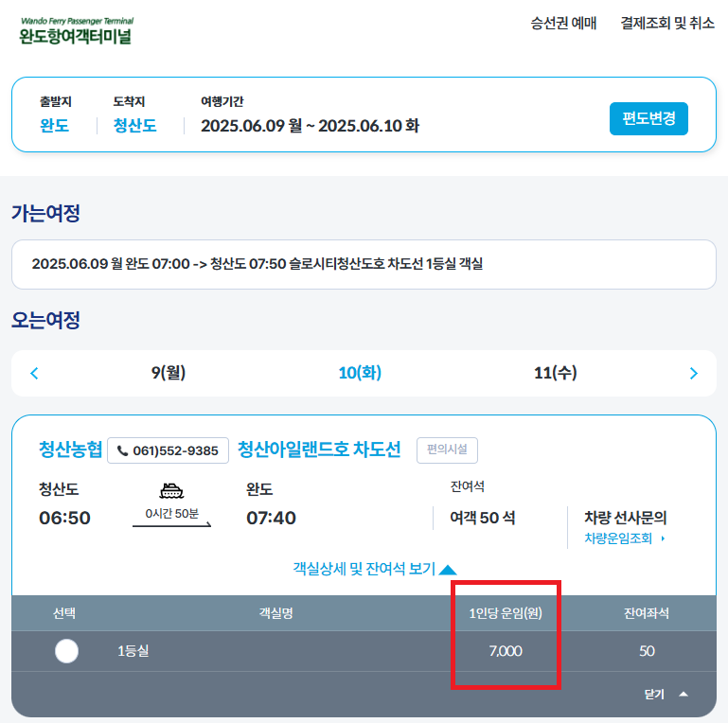Screen dimensions: 728x723
Task: Click the phone handset icon
Action: [122, 450]
